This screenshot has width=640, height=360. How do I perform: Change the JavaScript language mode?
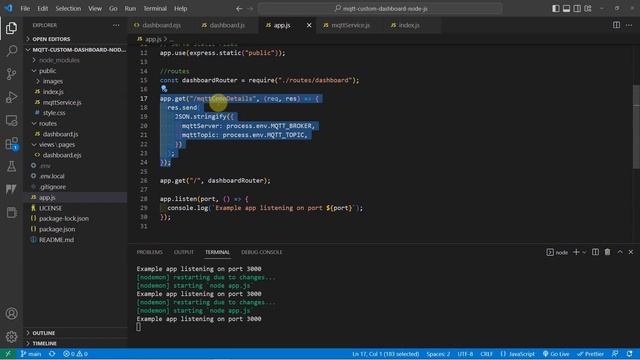(x=521, y=354)
